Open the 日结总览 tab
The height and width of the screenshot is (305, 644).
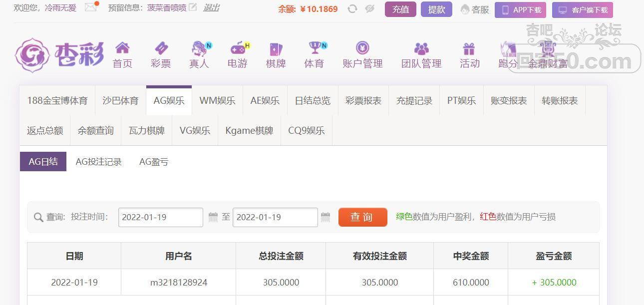point(313,100)
